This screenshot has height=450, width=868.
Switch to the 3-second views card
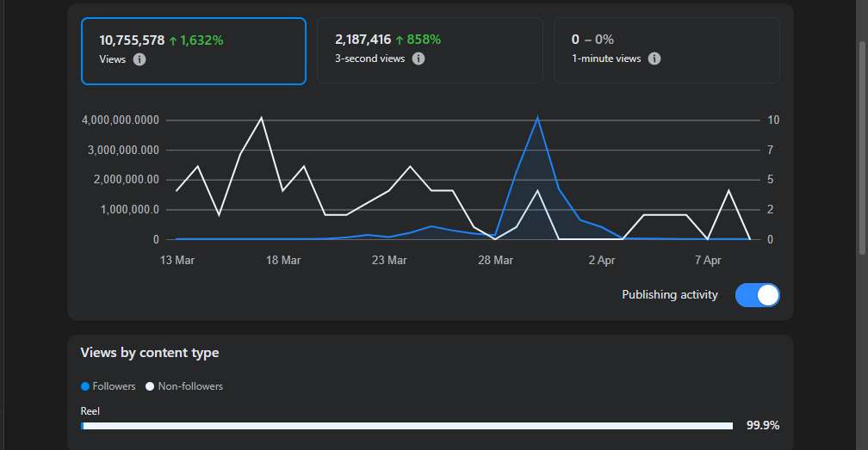tap(430, 51)
